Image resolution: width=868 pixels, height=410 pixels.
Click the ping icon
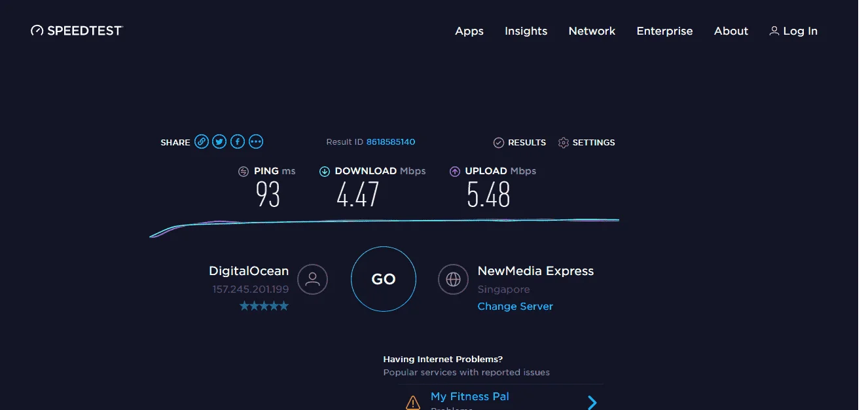coord(244,171)
